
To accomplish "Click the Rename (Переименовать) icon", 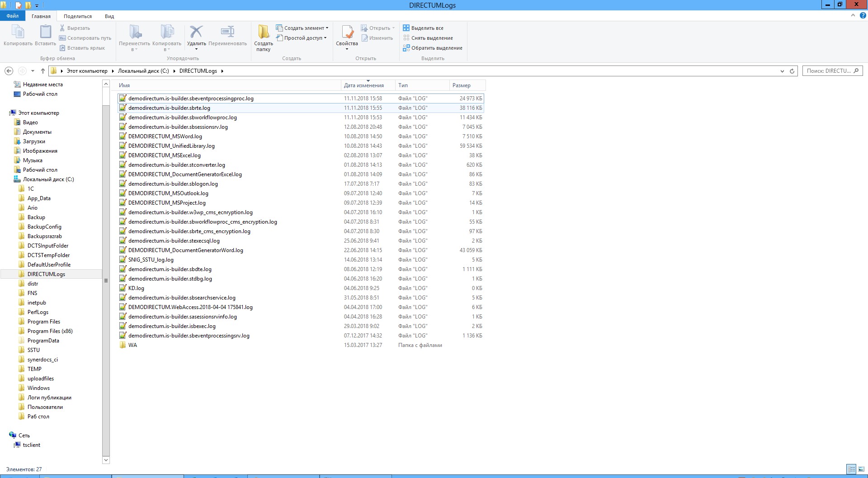I will [x=227, y=32].
